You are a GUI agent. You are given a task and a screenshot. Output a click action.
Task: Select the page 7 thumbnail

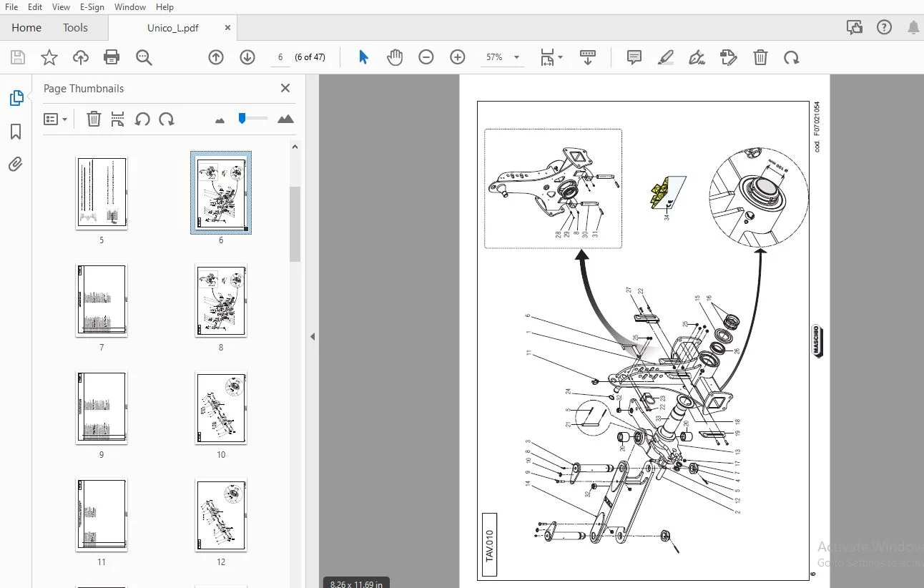point(102,300)
